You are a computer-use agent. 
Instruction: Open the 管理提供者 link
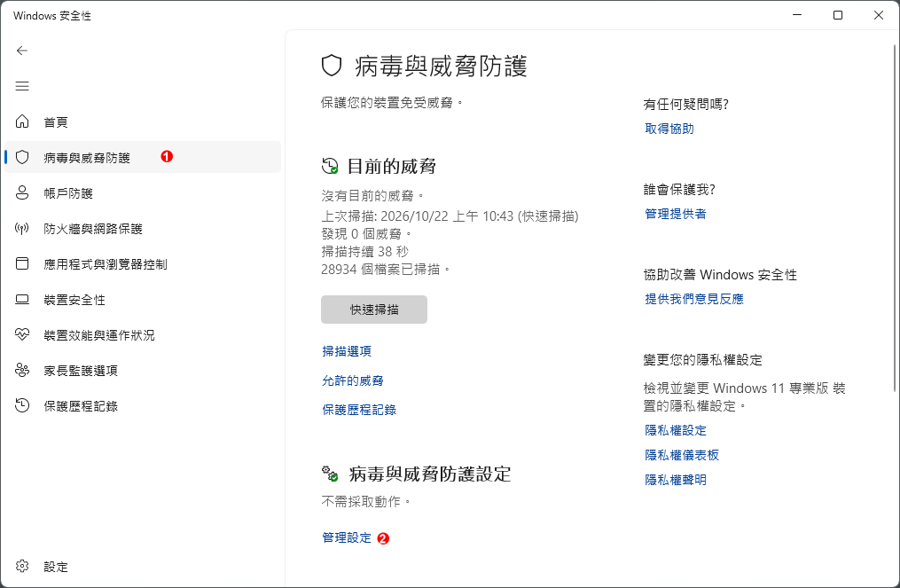pyautogui.click(x=676, y=214)
